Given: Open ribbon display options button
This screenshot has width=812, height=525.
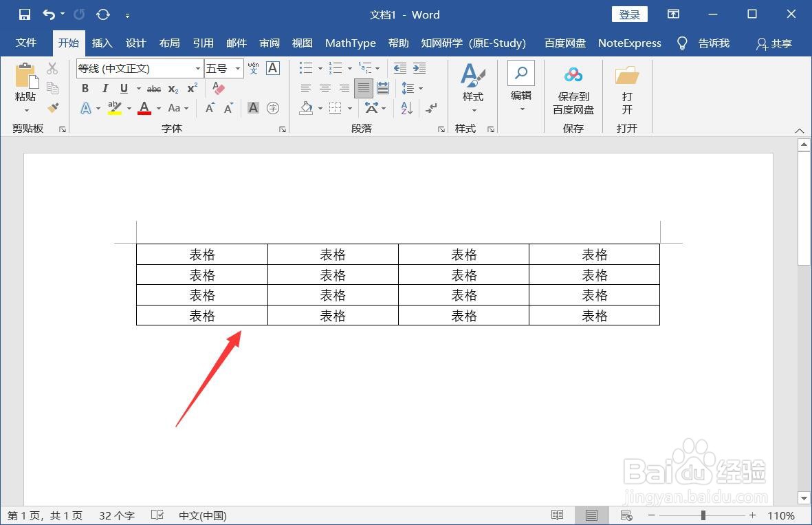Looking at the screenshot, I should tap(673, 14).
